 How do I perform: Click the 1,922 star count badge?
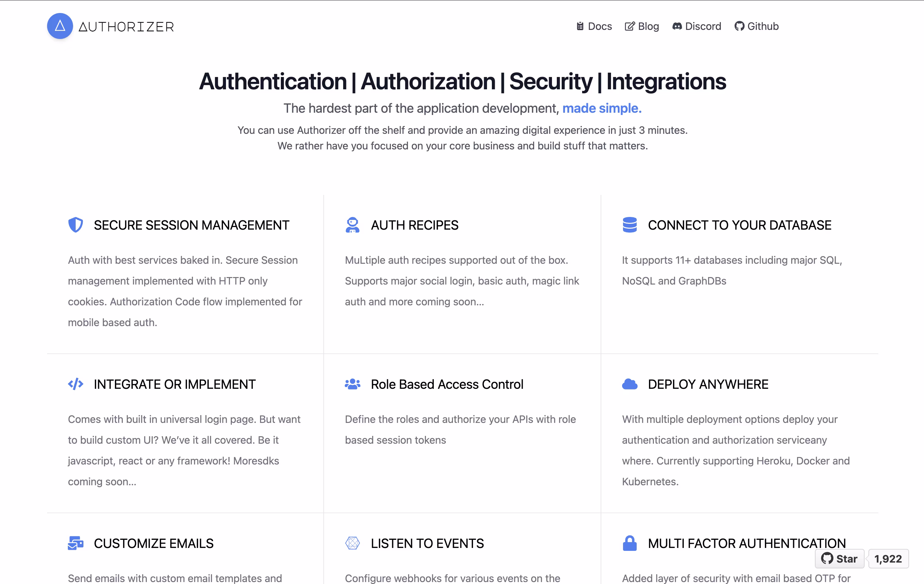coord(888,559)
